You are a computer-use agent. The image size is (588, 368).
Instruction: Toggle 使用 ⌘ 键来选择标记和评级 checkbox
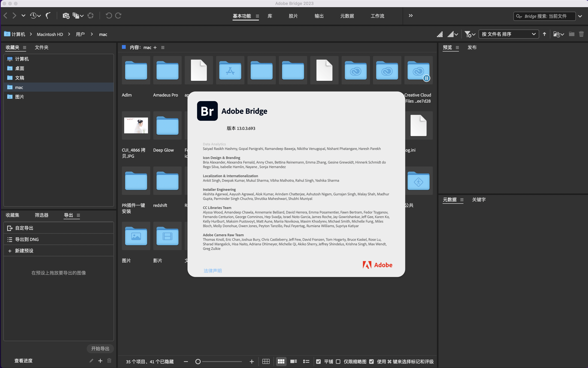coord(371,361)
